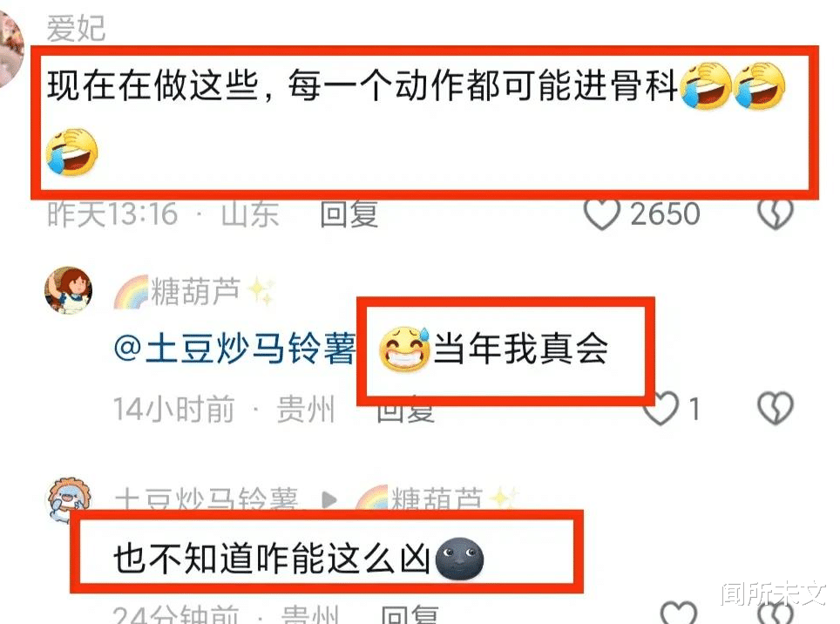The height and width of the screenshot is (624, 840).
Task: Open the @土豆炒马铃薯 mention link
Action: point(234,349)
